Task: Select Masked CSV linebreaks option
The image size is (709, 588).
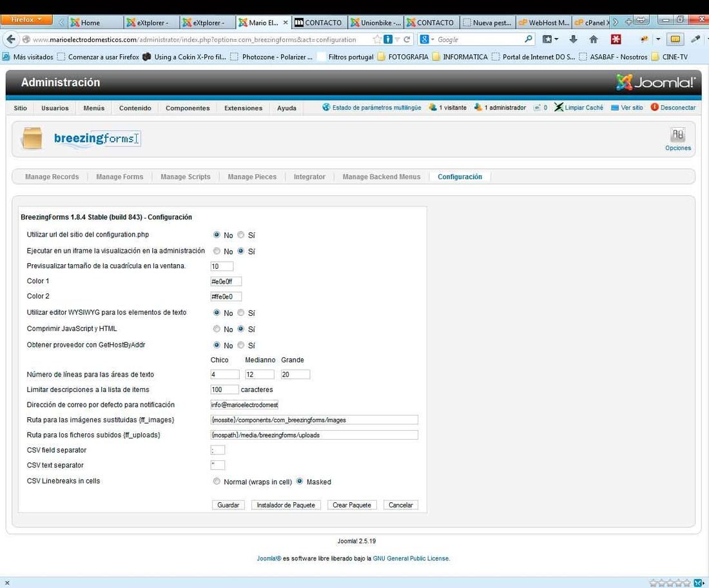Action: pyautogui.click(x=299, y=482)
